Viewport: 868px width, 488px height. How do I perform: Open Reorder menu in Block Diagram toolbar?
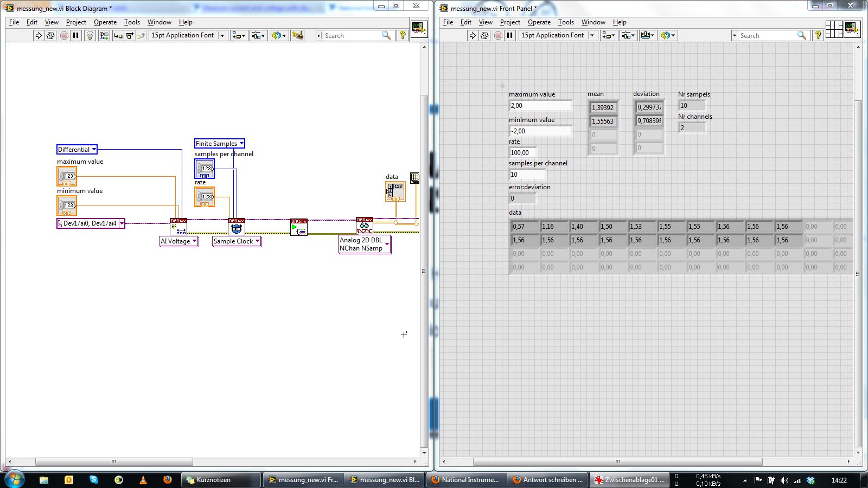[x=279, y=35]
